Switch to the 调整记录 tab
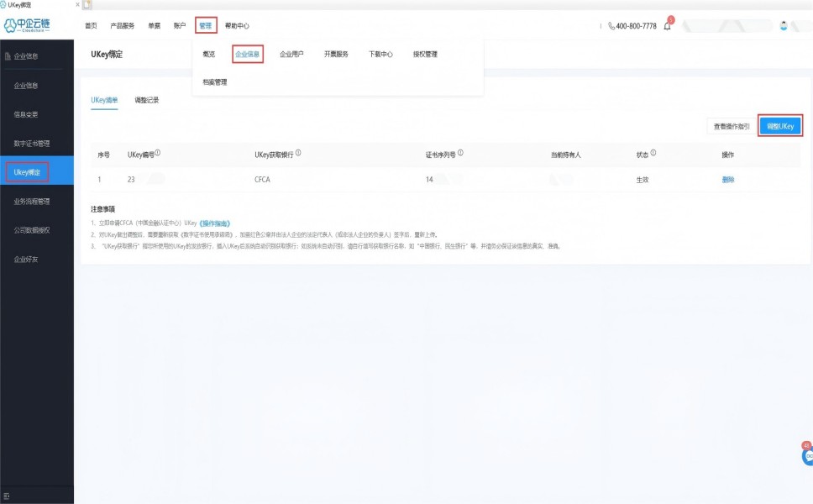This screenshot has width=813, height=504. tap(146, 100)
